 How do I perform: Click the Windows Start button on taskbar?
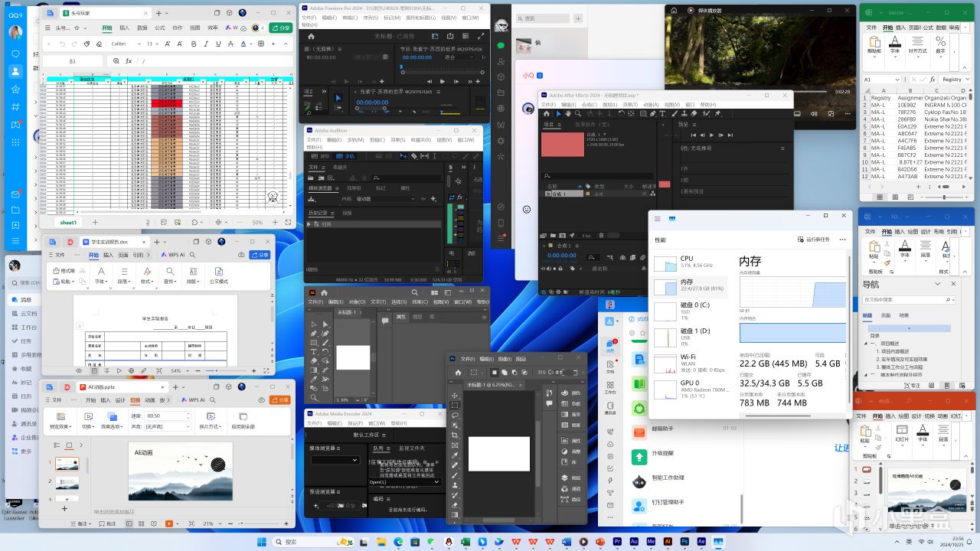[x=262, y=542]
